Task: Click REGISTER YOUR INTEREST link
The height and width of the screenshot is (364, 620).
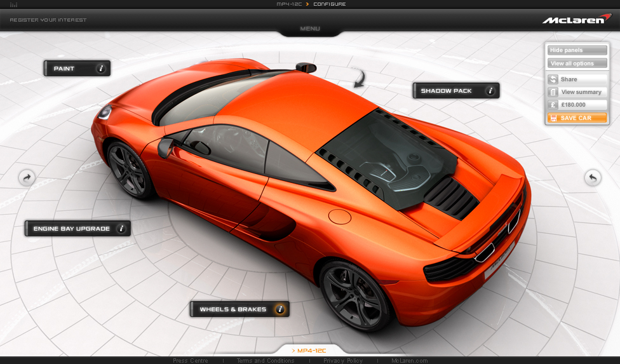Action: coord(48,20)
